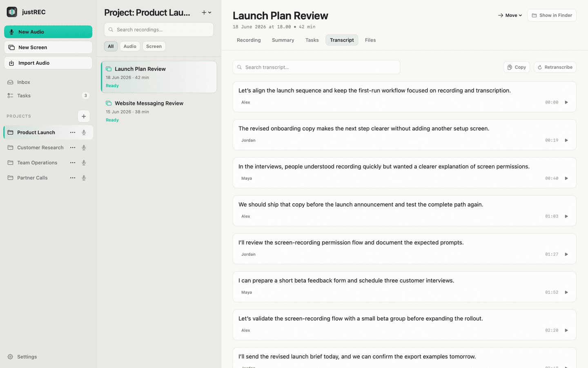The width and height of the screenshot is (588, 368).
Task: Click the Import Audio button
Action: coord(48,63)
